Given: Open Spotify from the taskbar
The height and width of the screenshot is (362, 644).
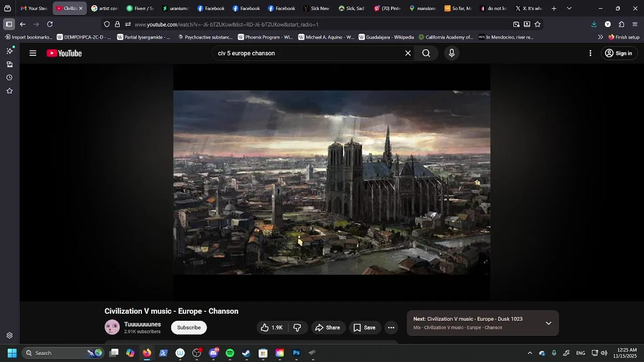Looking at the screenshot, I should [230, 353].
